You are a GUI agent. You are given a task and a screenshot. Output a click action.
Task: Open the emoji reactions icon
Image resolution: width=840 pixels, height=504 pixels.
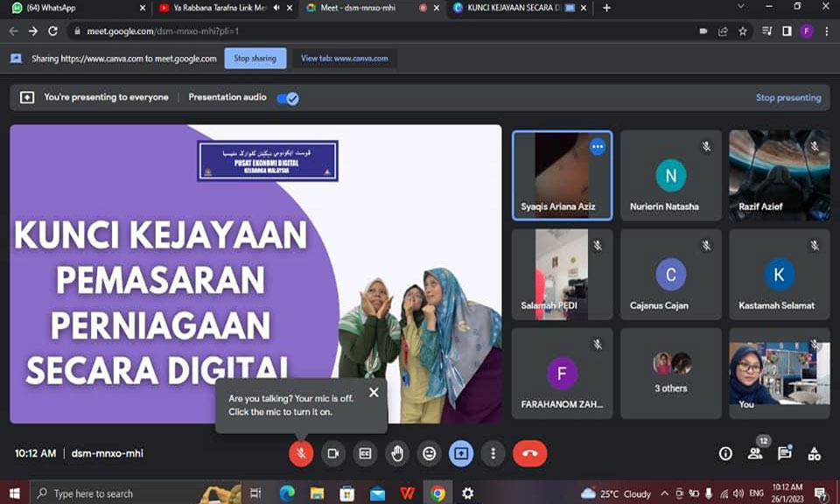(x=429, y=453)
